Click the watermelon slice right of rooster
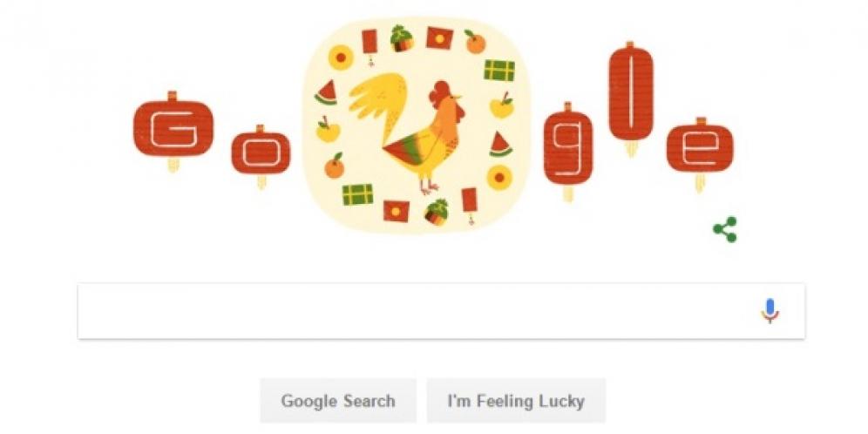This screenshot has width=868, height=434. coord(500,145)
